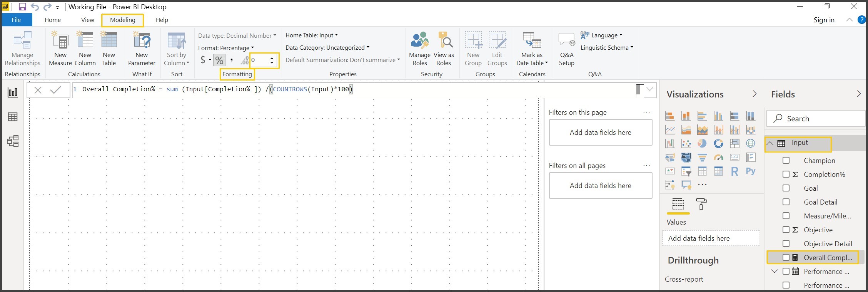
Task: Open the Format paint roller tab
Action: [x=701, y=204]
